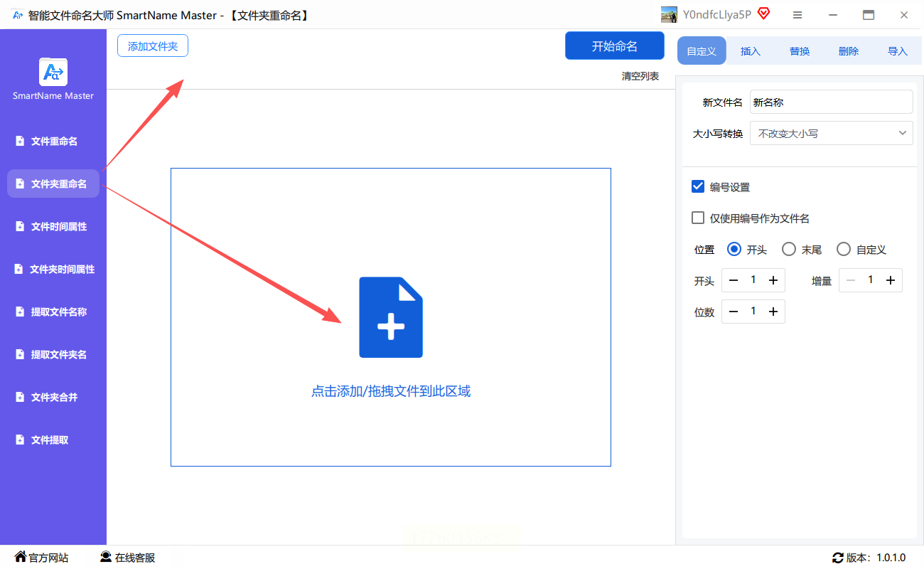Image resolution: width=924 pixels, height=569 pixels.
Task: Click the version refresh icon
Action: pyautogui.click(x=838, y=558)
